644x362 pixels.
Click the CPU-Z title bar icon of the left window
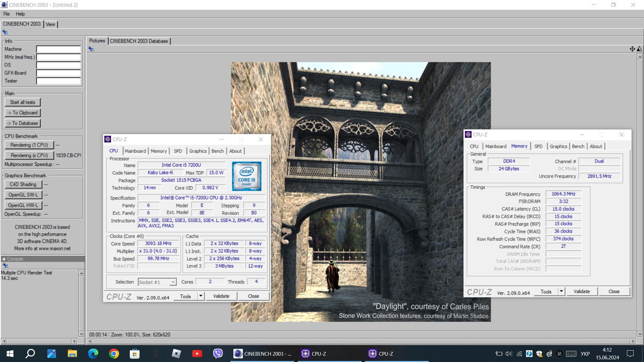pyautogui.click(x=108, y=139)
